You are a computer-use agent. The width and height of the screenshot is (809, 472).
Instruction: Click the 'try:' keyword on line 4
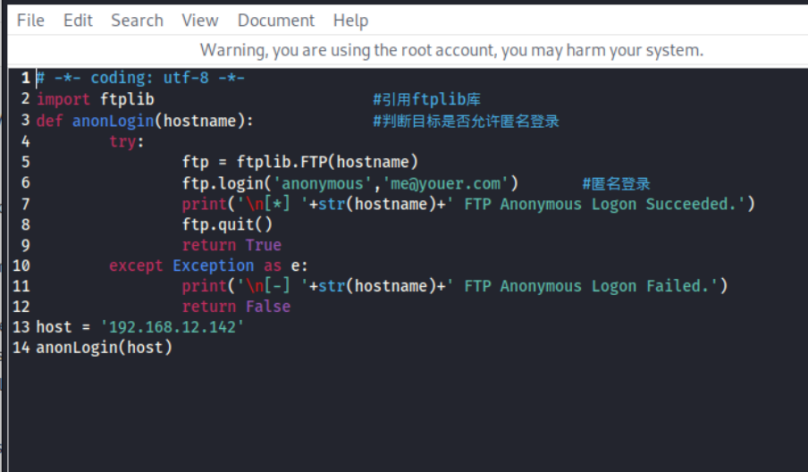point(127,141)
